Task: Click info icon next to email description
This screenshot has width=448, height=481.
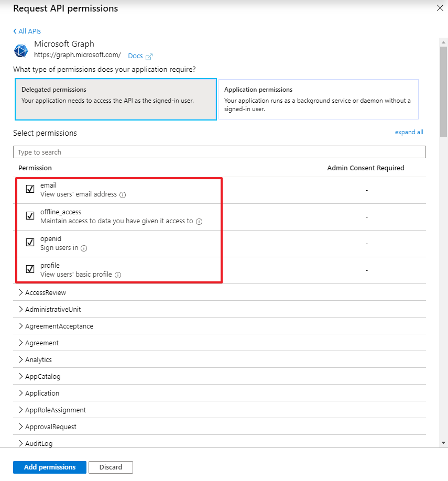Action: pyautogui.click(x=123, y=195)
